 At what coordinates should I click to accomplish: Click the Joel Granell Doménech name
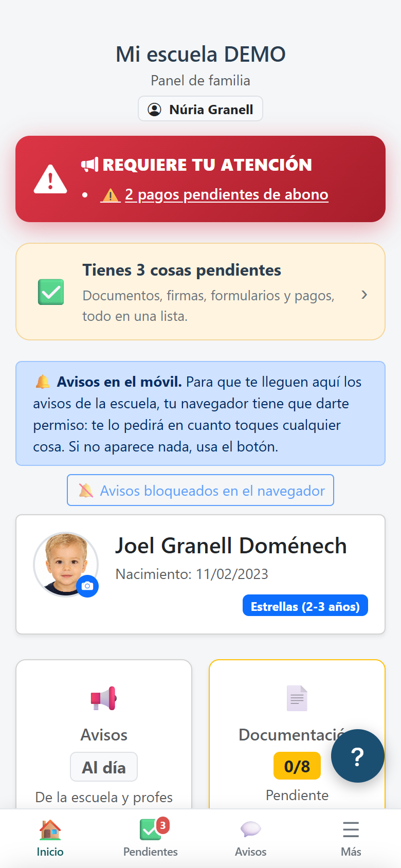(x=231, y=546)
